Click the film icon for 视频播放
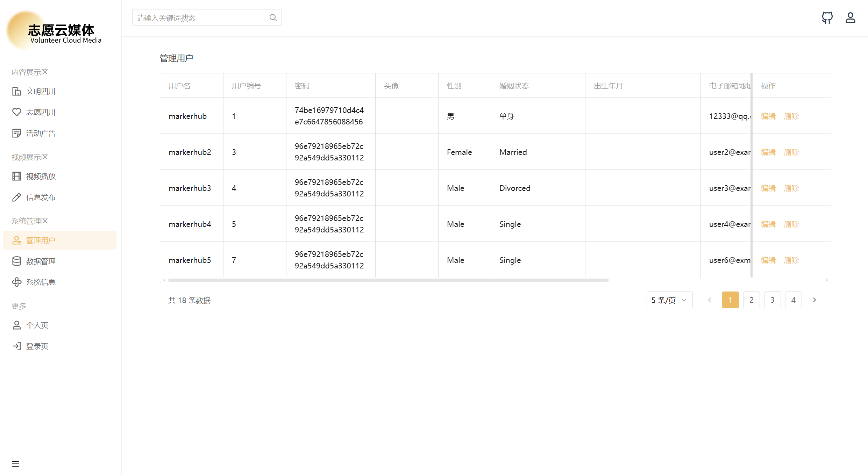The image size is (868, 475). point(16,176)
